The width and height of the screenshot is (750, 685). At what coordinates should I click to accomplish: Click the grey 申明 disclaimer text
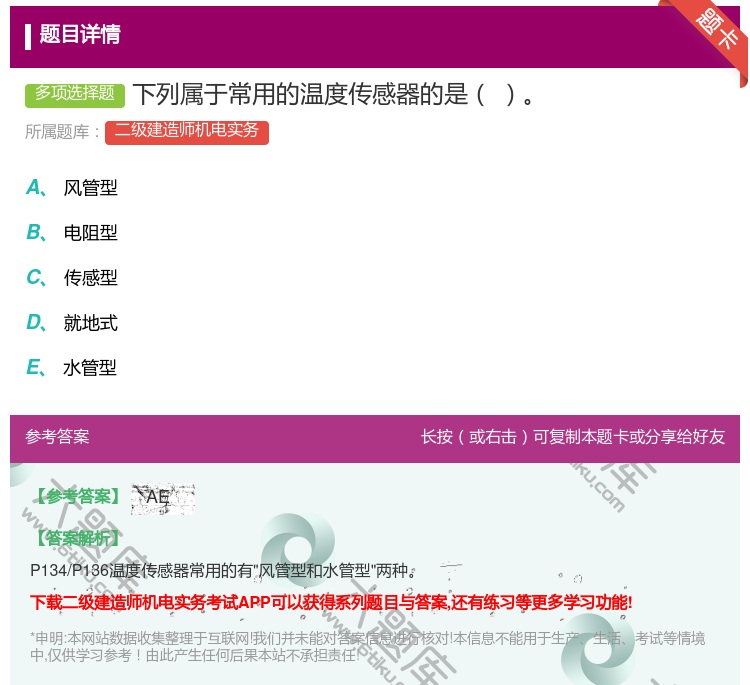[367, 647]
